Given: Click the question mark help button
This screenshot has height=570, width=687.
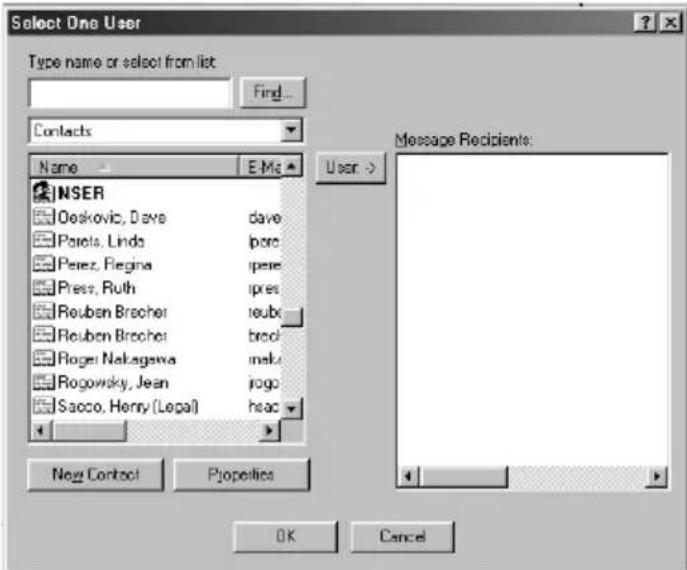Looking at the screenshot, I should [644, 22].
